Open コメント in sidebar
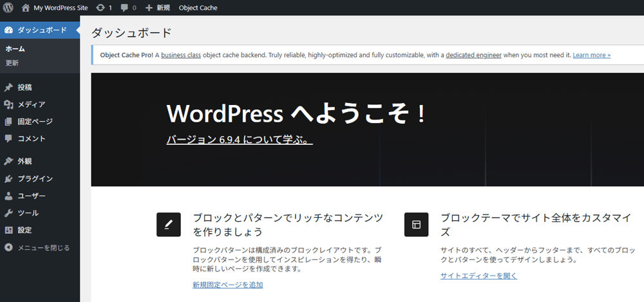 coord(31,138)
